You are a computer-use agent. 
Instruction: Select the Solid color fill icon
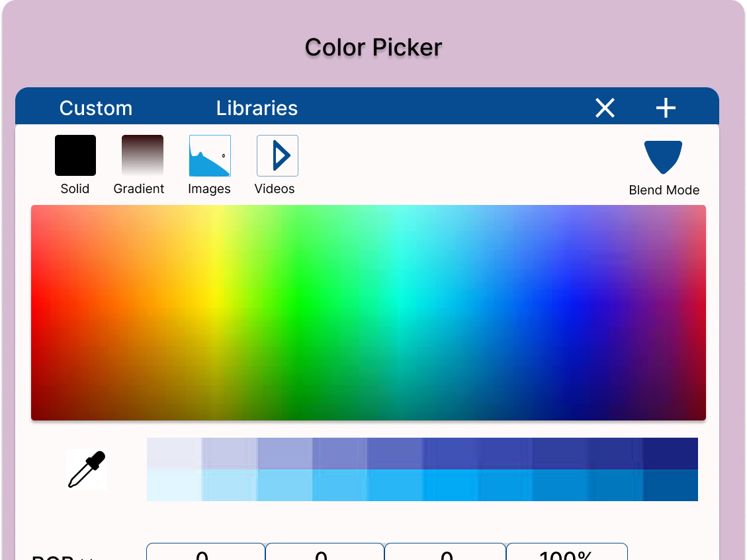[x=75, y=155]
